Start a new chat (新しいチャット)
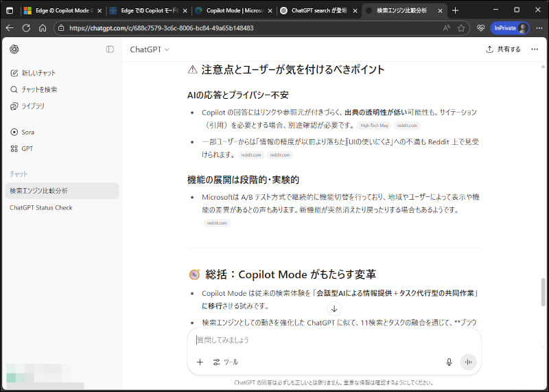 pyautogui.click(x=38, y=73)
